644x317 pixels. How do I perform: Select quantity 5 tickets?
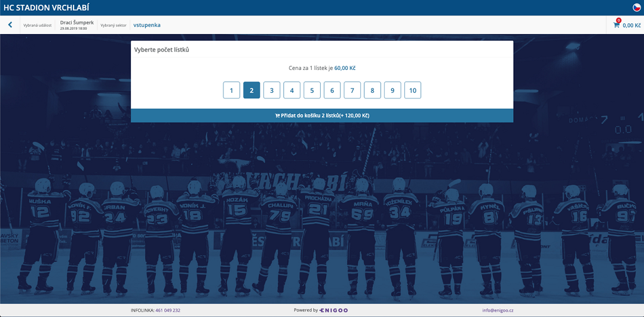point(312,90)
